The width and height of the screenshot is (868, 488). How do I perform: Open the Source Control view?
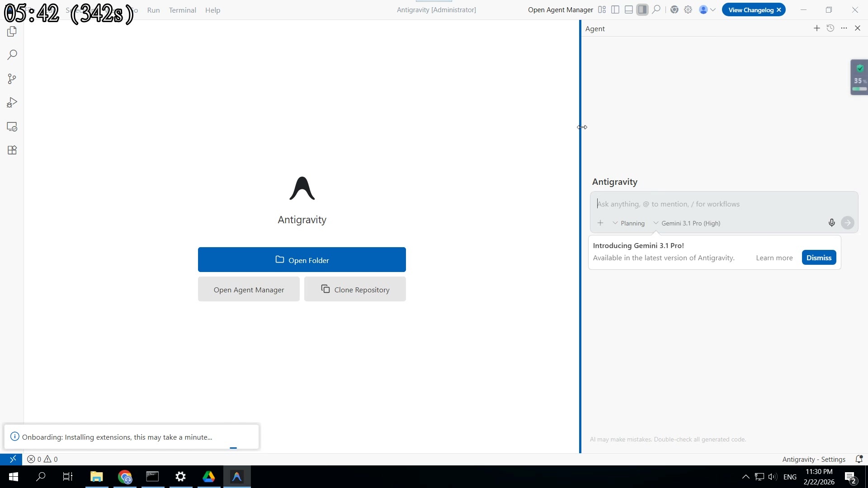click(12, 79)
